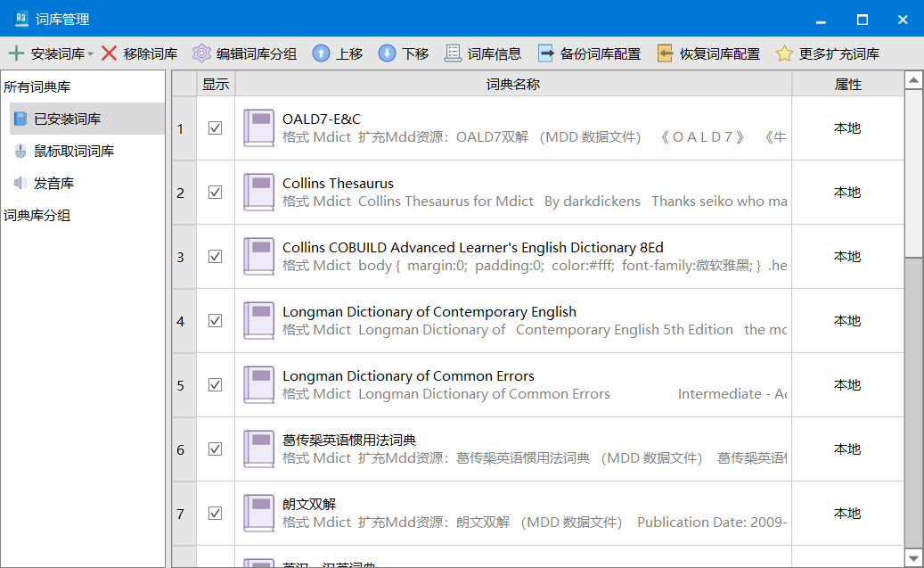Toggle checkbox for Longman Common Errors
This screenshot has height=568, width=924.
click(x=215, y=385)
